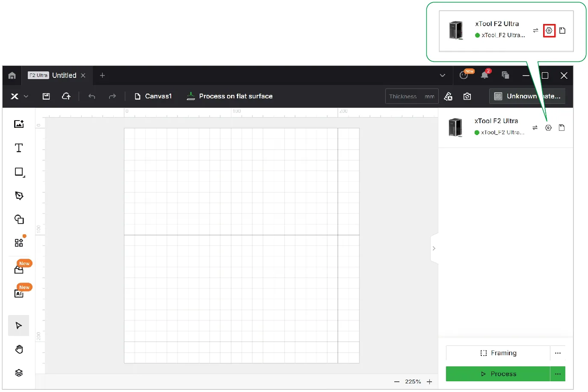588x392 pixels.
Task: Open the Unknown material selector
Action: pyautogui.click(x=527, y=97)
